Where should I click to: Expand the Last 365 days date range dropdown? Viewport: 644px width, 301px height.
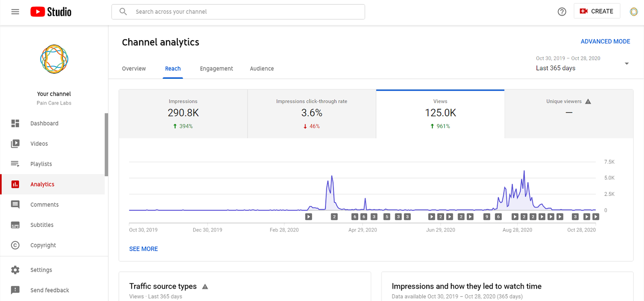(x=582, y=63)
